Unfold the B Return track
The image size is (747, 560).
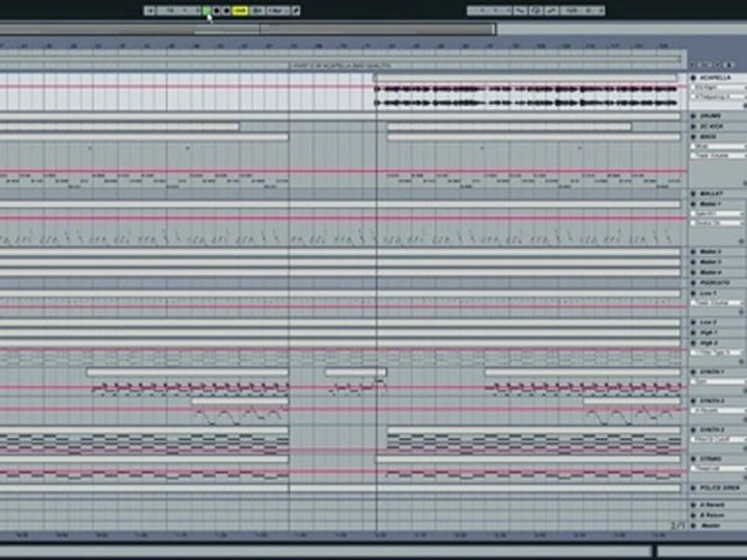pyautogui.click(x=693, y=515)
